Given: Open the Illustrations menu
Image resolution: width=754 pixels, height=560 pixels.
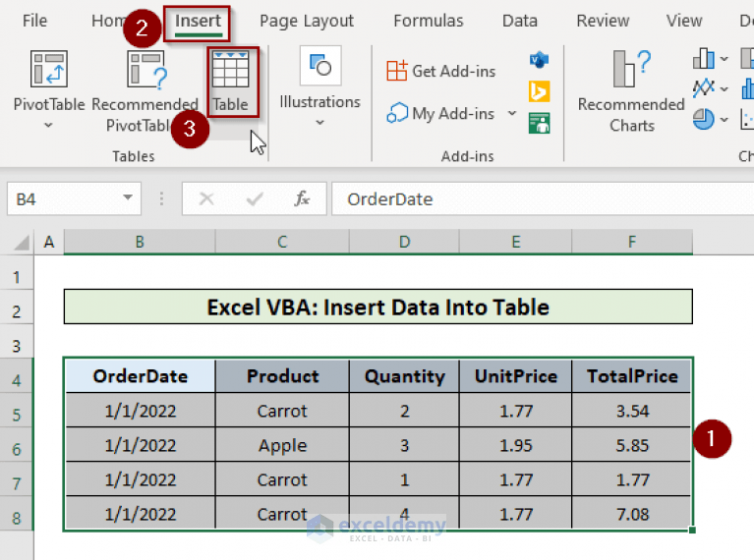Looking at the screenshot, I should click(320, 86).
